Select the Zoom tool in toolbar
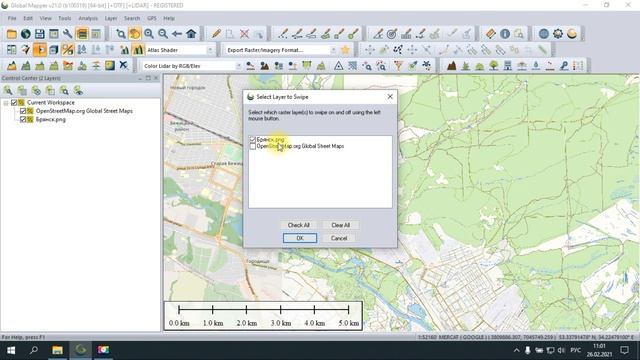This screenshot has height=360, width=640. pos(121,34)
